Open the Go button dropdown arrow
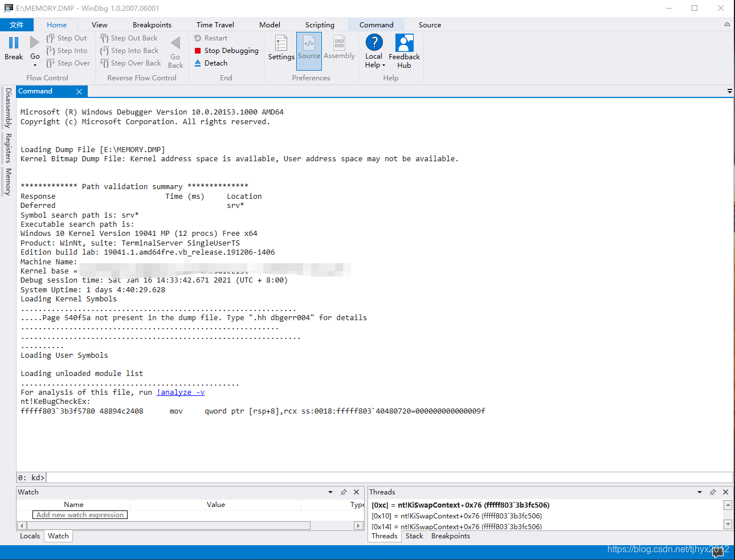 click(x=35, y=65)
